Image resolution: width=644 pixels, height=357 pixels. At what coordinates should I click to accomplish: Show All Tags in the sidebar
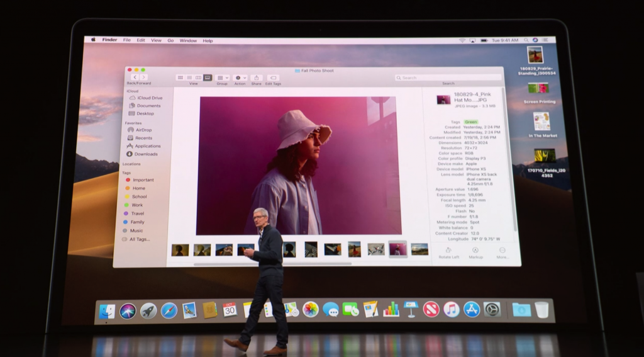point(139,239)
